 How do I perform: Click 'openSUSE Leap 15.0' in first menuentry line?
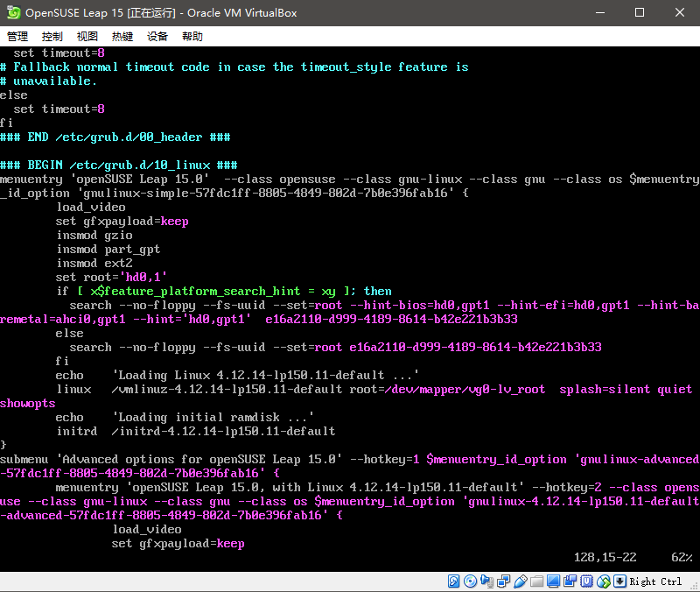click(139, 180)
